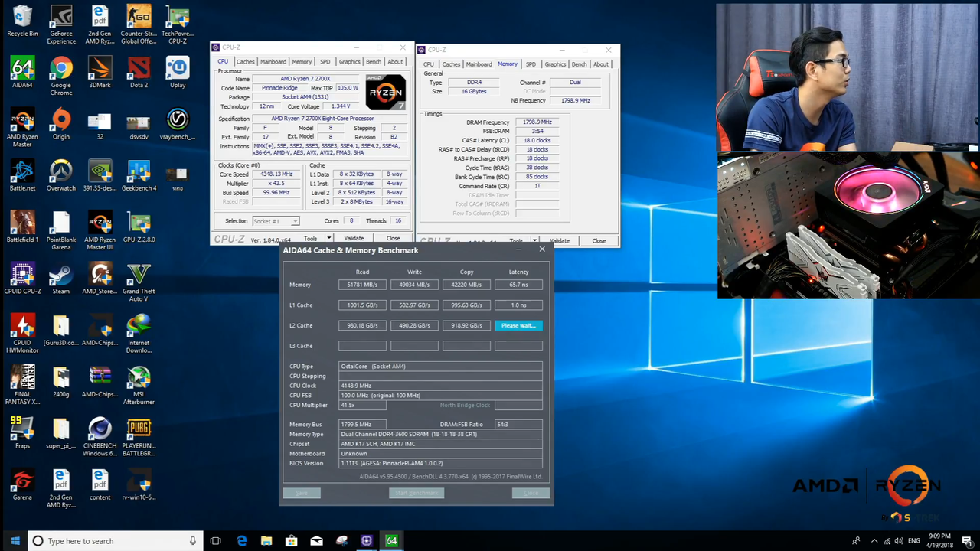This screenshot has width=980, height=551.
Task: Open the CPUID HWMonitor desktop shortcut
Action: [x=22, y=327]
